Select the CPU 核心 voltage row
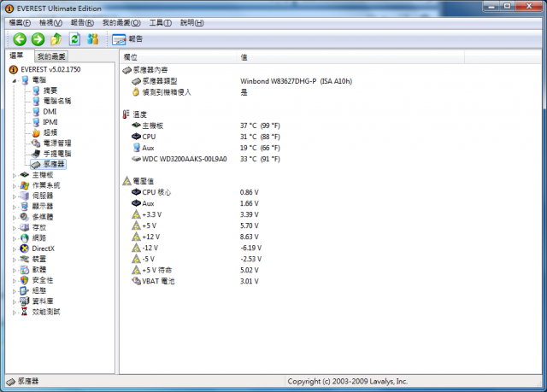Screen dimensions: 547x392 coord(196,192)
